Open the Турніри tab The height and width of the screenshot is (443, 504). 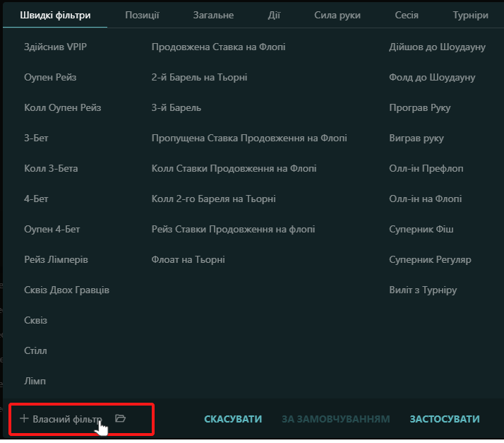[471, 15]
